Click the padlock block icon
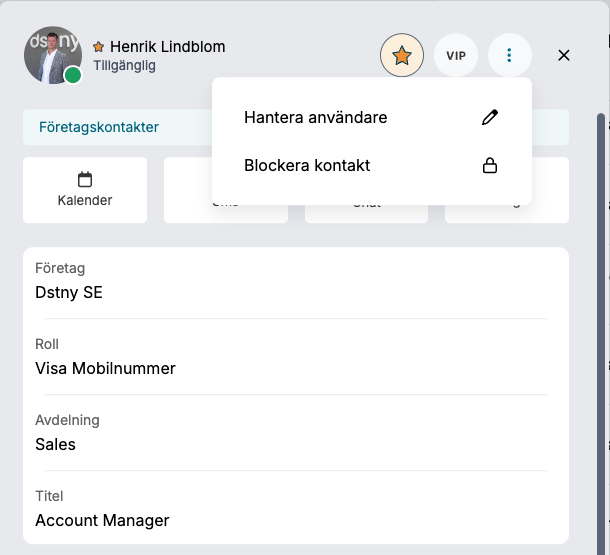This screenshot has height=555, width=610. pyautogui.click(x=490, y=165)
